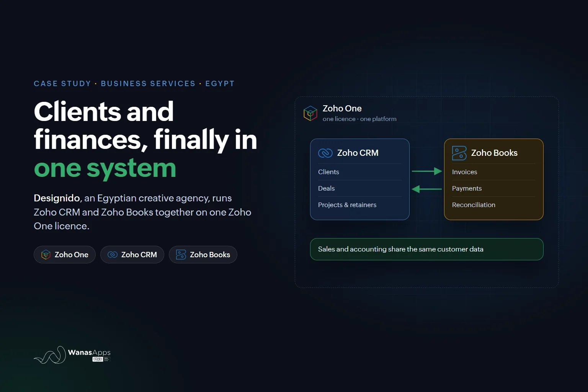The height and width of the screenshot is (392, 588).
Task: Click the bold 'Designido' name
Action: point(57,198)
